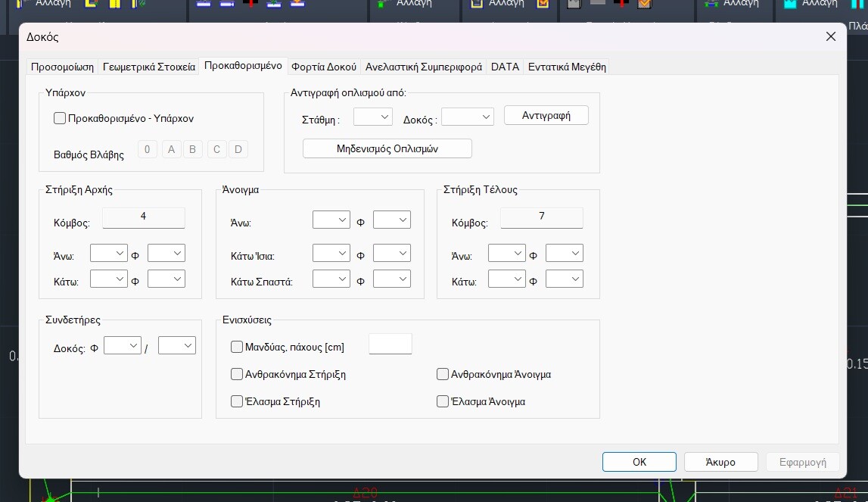Confirm the dialog with the OK button
The width and height of the screenshot is (868, 502).
click(639, 462)
